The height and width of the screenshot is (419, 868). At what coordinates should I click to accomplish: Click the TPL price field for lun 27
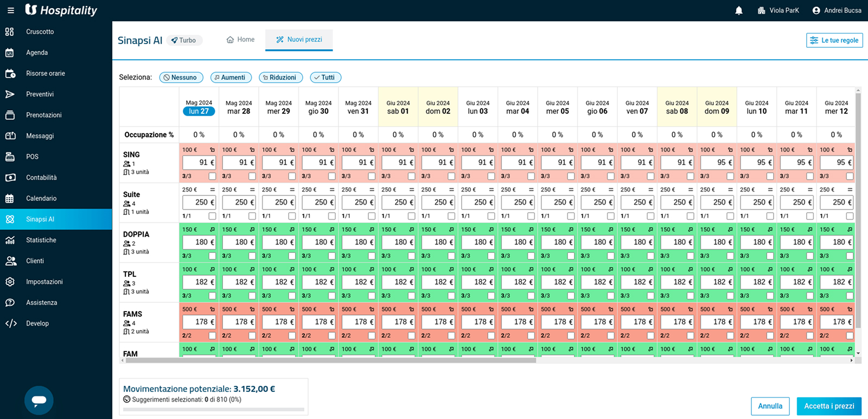[199, 282]
